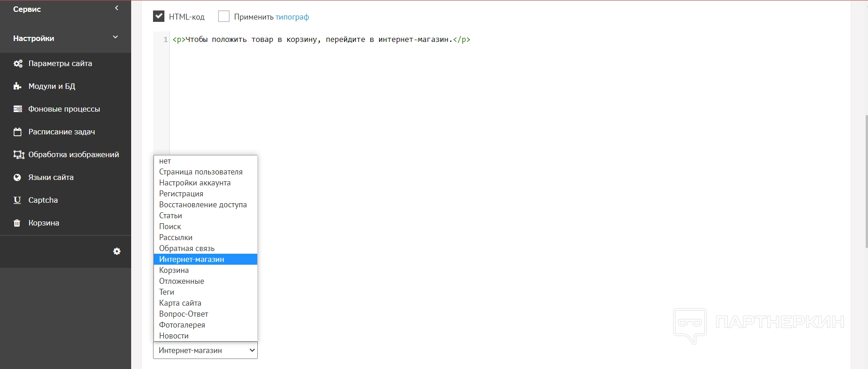
Task: Open the sidebar settings gear
Action: coord(117,251)
